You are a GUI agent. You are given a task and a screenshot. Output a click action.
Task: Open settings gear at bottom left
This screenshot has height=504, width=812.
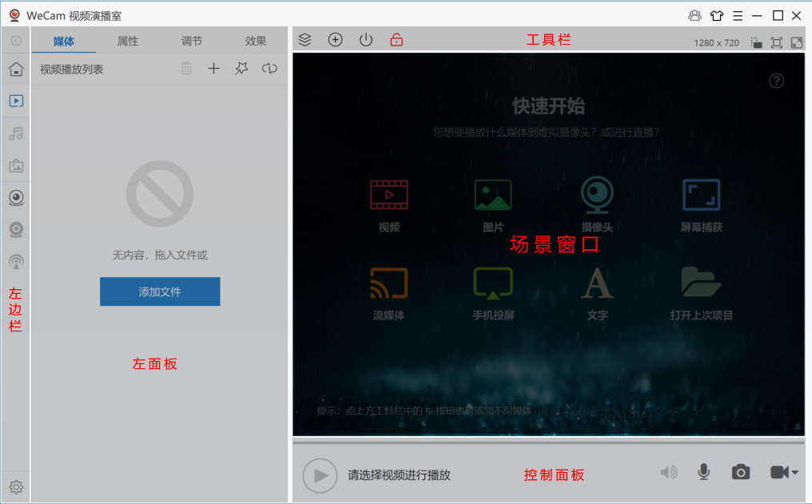point(16,486)
